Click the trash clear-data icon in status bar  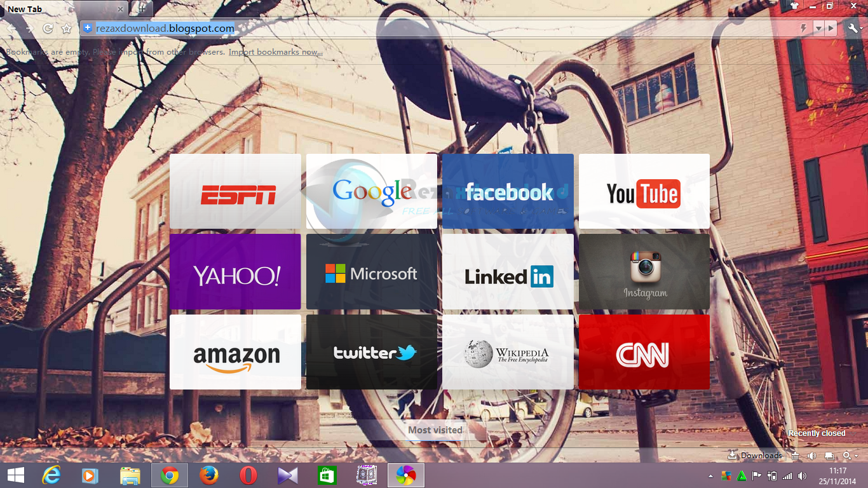[794, 456]
